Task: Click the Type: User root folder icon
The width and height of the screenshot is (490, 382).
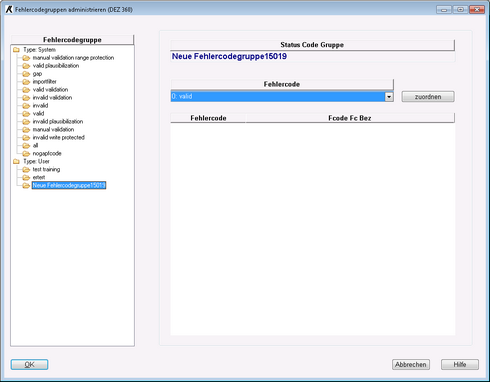Action: coord(16,162)
